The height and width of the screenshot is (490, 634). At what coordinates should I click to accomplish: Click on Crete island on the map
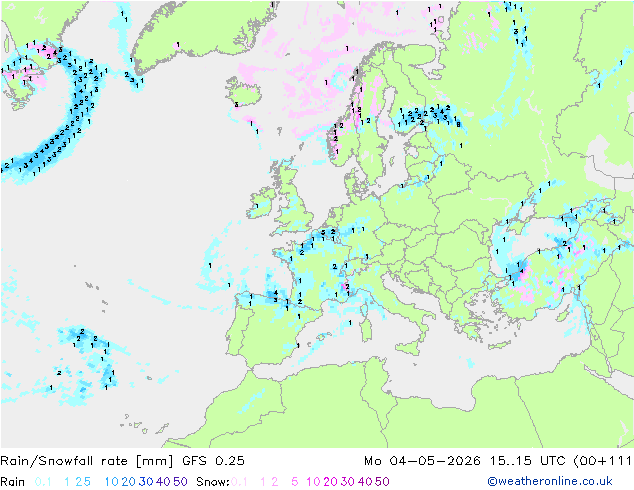[x=500, y=345]
